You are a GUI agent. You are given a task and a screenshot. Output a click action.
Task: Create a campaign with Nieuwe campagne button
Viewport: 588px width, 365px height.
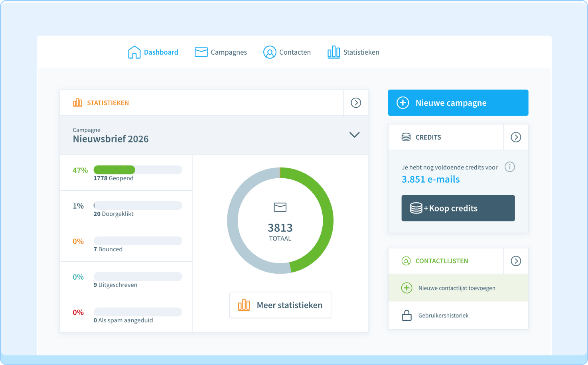tap(458, 103)
